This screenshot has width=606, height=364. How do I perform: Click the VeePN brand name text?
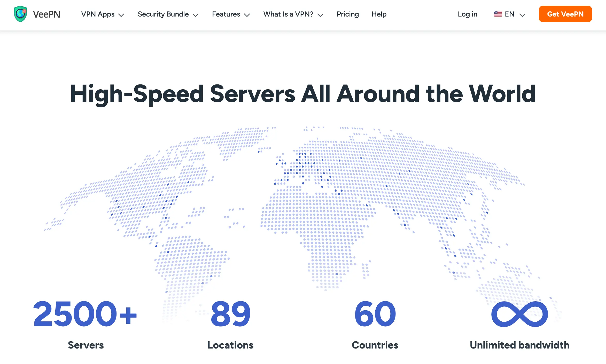46,14
